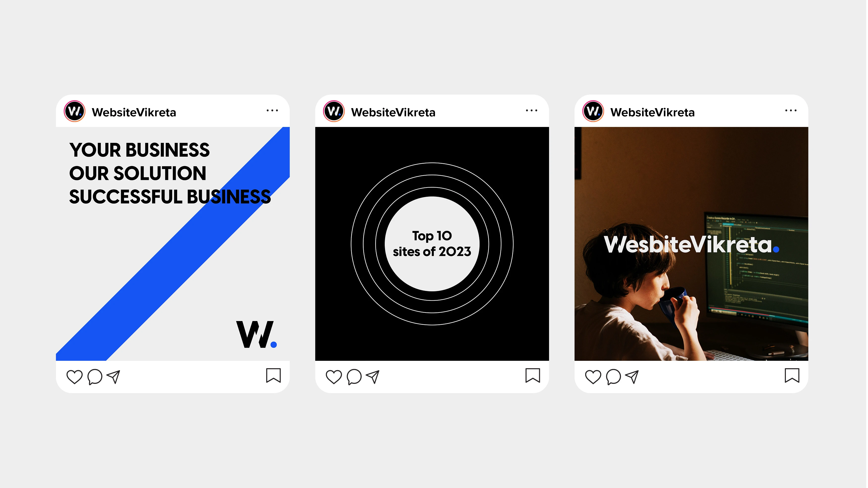Open comment bubble under the coding photo

(614, 377)
